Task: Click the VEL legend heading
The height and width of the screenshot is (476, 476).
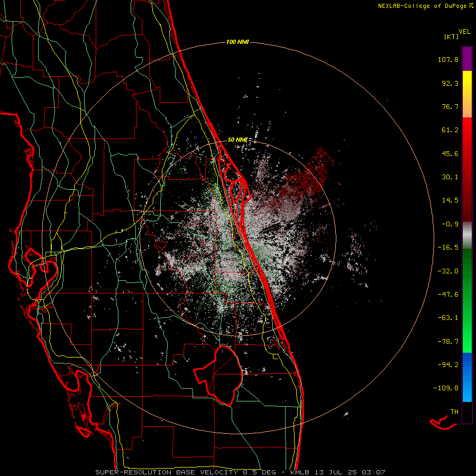Action: tap(464, 32)
